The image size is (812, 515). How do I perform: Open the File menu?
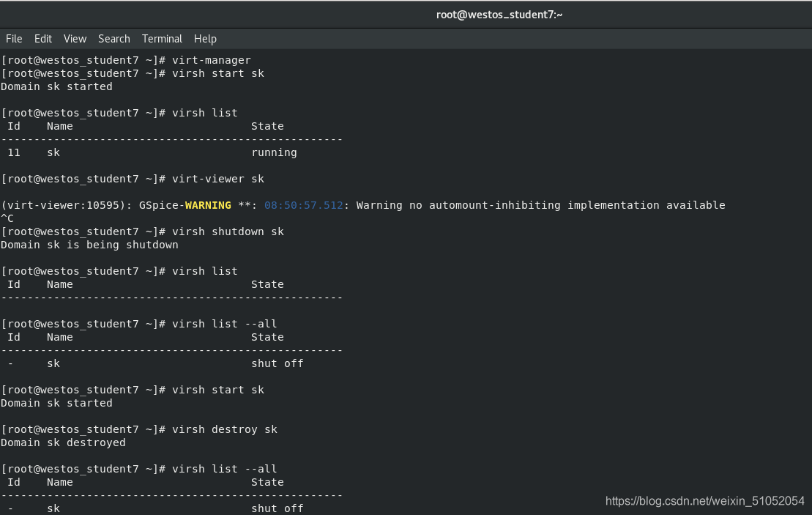point(14,39)
